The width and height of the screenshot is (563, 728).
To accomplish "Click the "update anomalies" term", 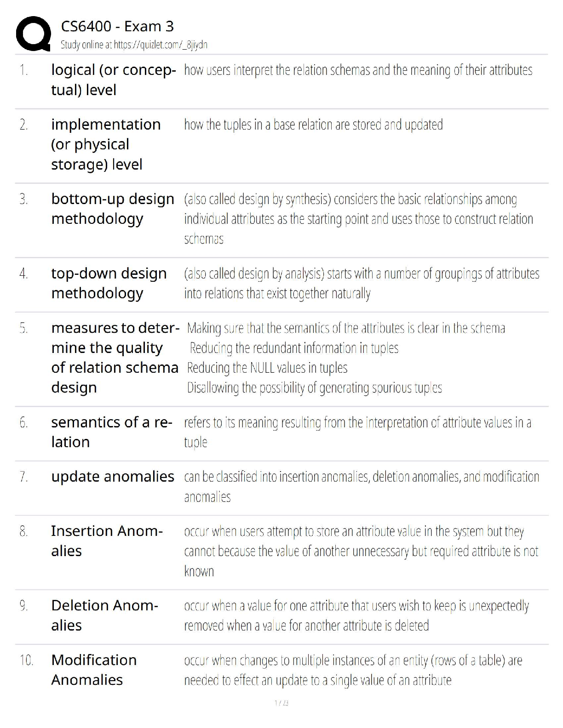I will [113, 477].
